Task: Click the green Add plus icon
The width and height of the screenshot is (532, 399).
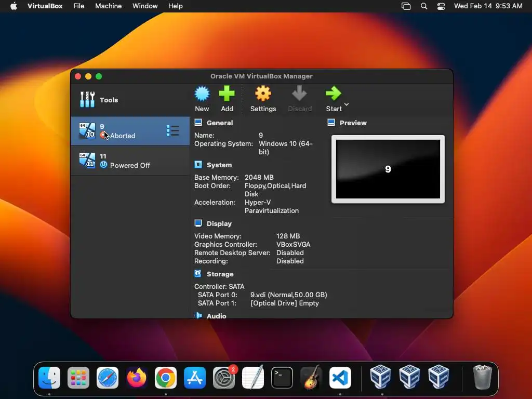Action: [227, 94]
